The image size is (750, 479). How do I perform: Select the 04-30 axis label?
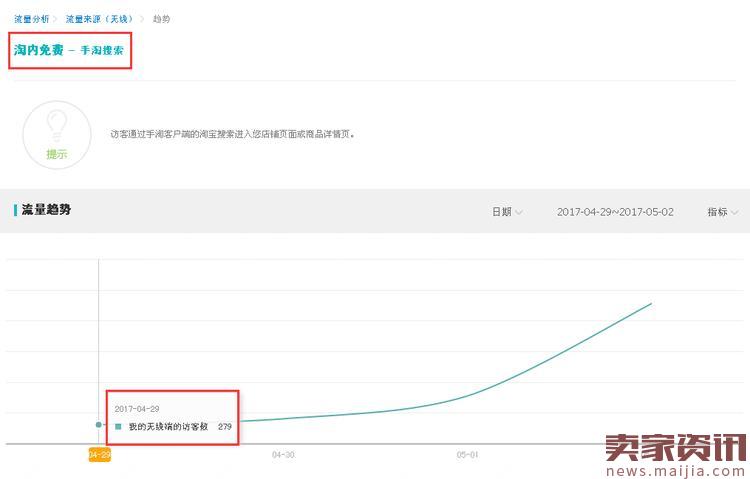pyautogui.click(x=283, y=455)
